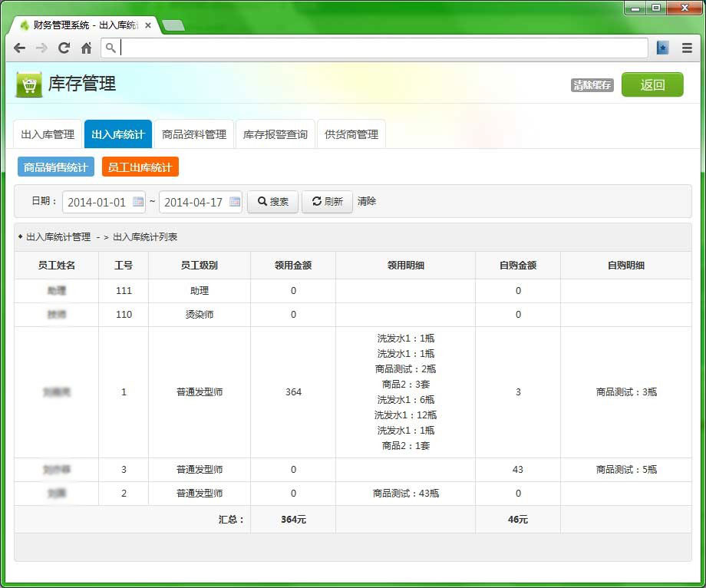Go to the 供货商管理 tab
The width and height of the screenshot is (706, 588).
pos(351,134)
